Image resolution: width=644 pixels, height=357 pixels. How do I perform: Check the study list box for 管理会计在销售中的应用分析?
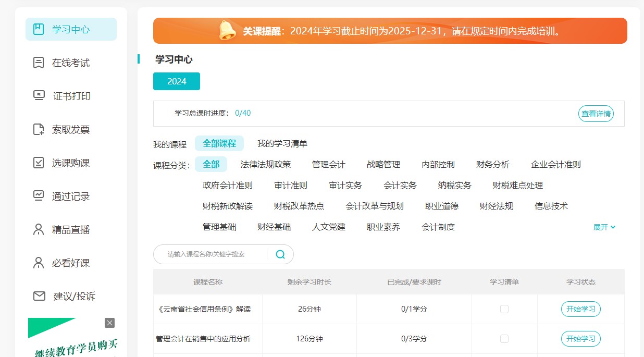504,338
